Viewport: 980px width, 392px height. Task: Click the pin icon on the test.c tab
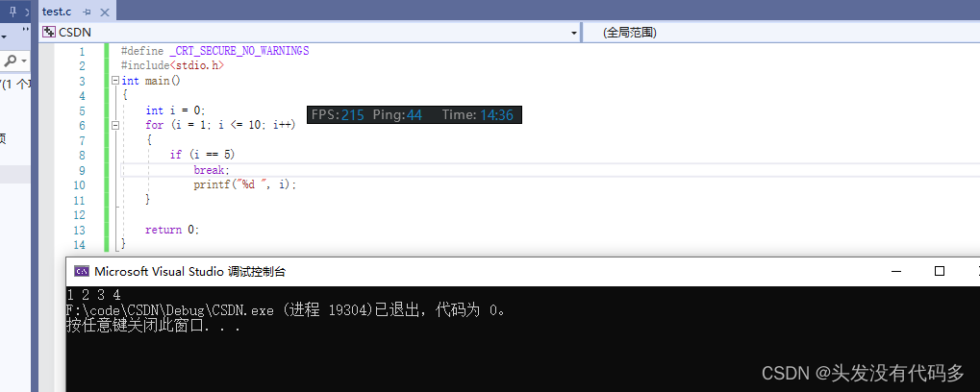click(x=87, y=12)
